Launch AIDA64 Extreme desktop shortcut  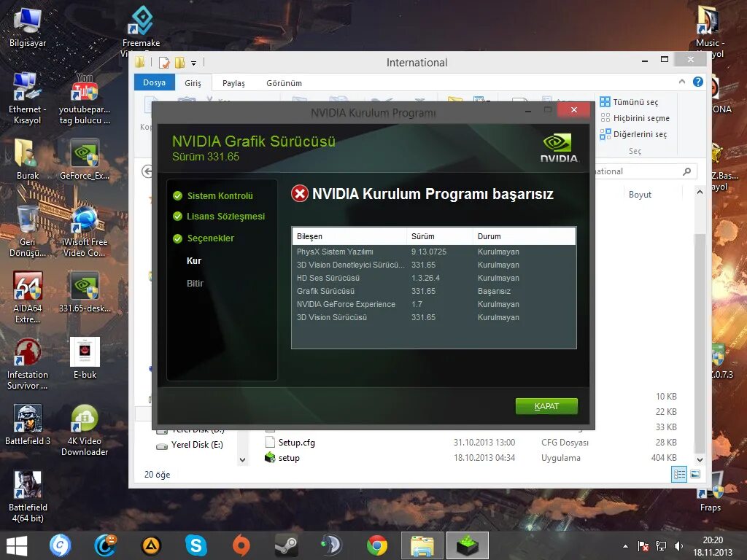[28, 297]
